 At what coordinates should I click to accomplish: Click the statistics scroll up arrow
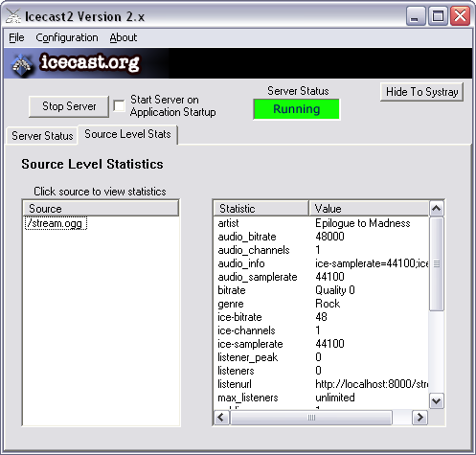437,209
